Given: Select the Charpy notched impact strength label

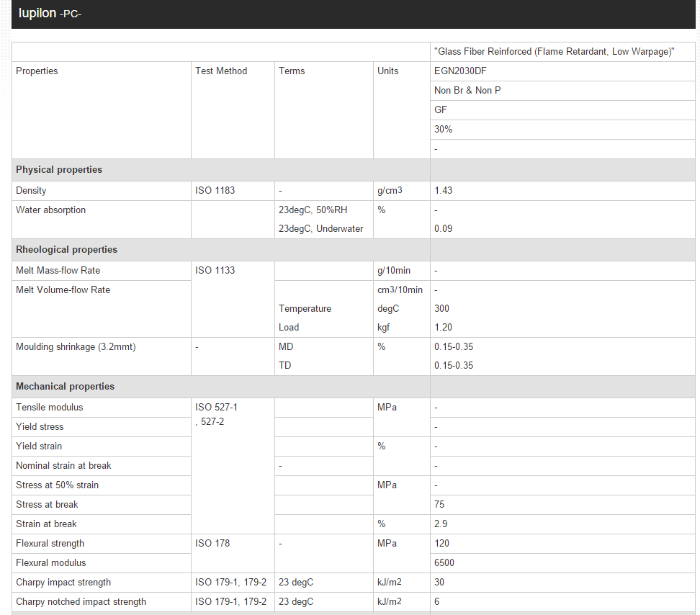Looking at the screenshot, I should [81, 602].
